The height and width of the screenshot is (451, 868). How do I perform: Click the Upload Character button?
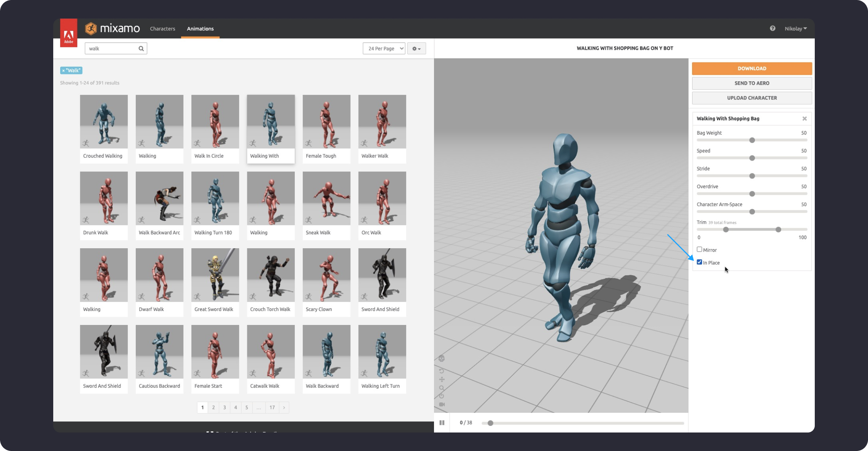click(751, 98)
